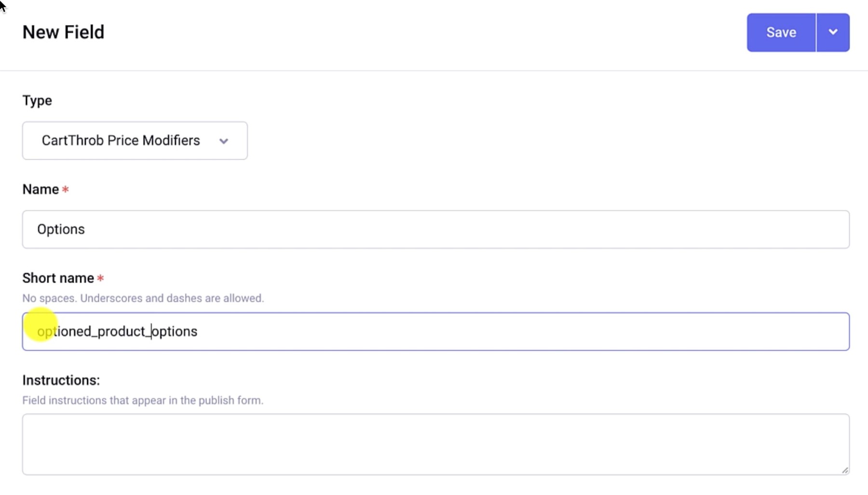This screenshot has height=495, width=868.
Task: Select the Options text in Name
Action: pos(61,229)
